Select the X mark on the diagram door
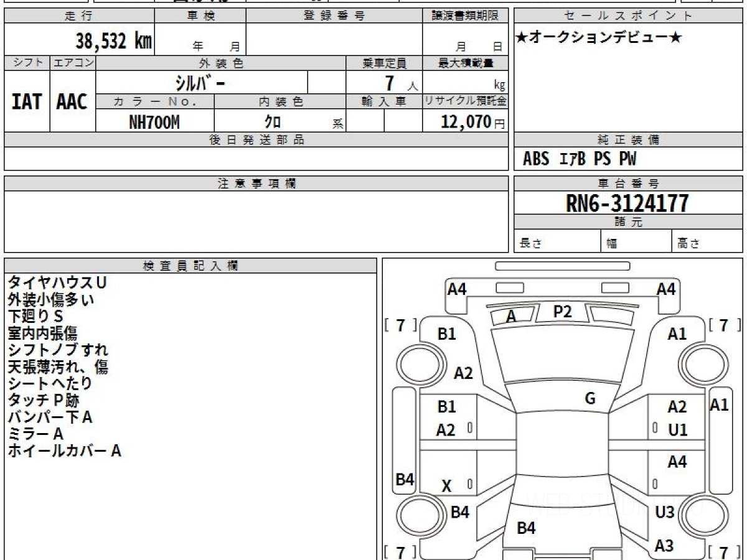 446,487
